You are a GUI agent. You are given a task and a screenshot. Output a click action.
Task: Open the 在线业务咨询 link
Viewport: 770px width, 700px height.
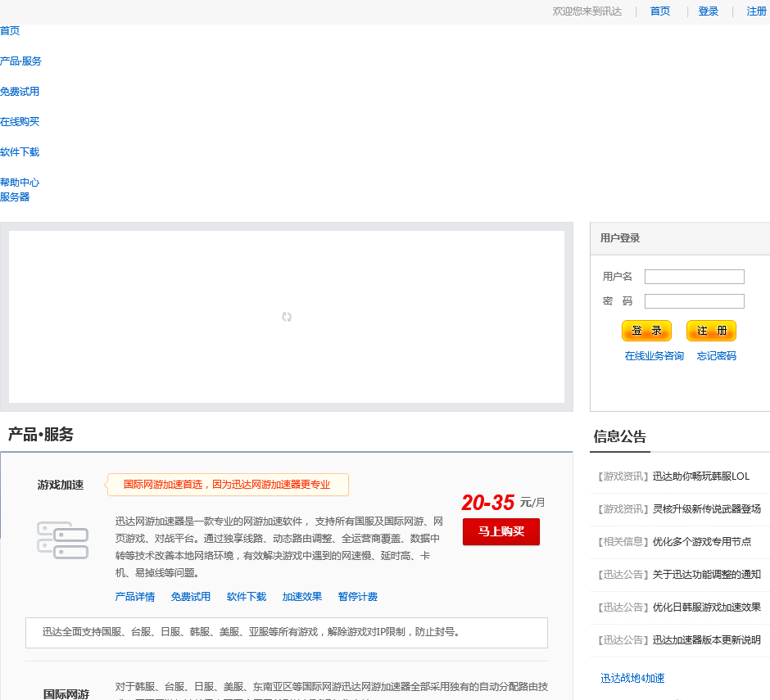coord(654,356)
